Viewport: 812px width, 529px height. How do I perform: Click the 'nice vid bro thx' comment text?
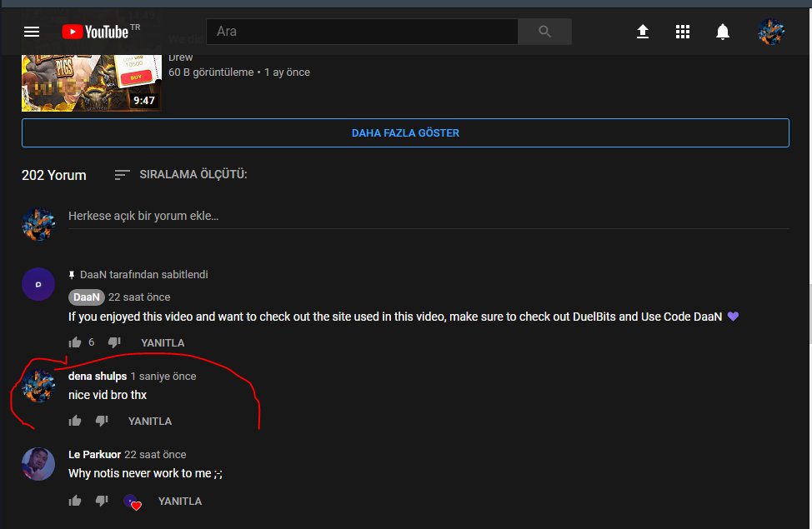[108, 395]
